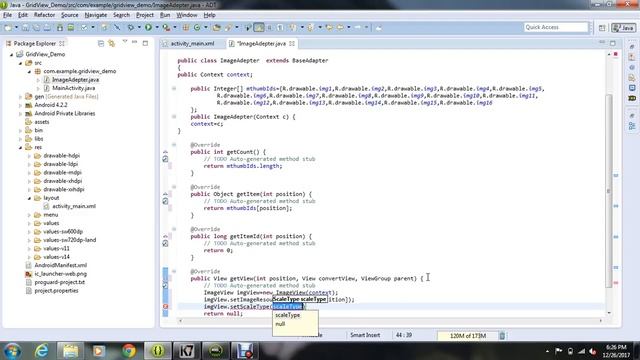Screen dimensions: 640x360
Task: Open the Android Virtual Device Manager icon
Action: (x=71, y=27)
